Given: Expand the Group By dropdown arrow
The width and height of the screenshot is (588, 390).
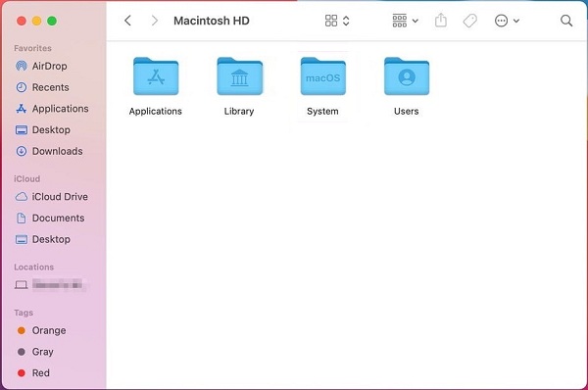Looking at the screenshot, I should coord(416,21).
